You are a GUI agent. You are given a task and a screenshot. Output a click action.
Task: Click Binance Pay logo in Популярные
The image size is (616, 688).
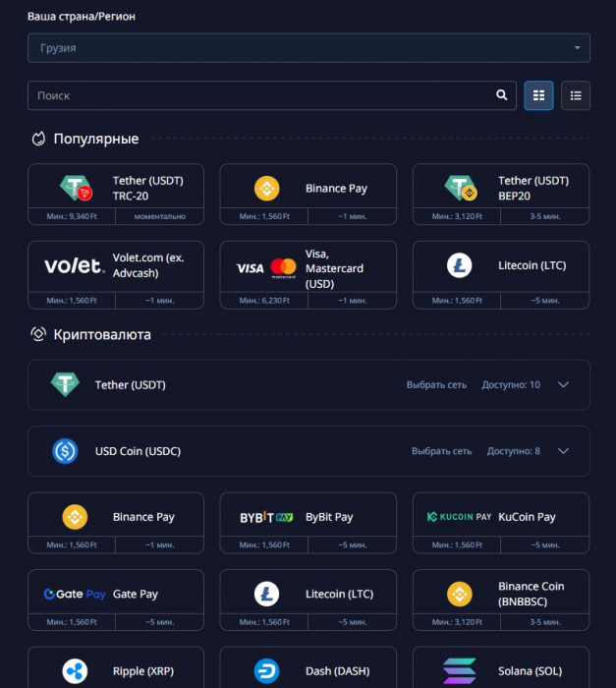[x=267, y=189]
